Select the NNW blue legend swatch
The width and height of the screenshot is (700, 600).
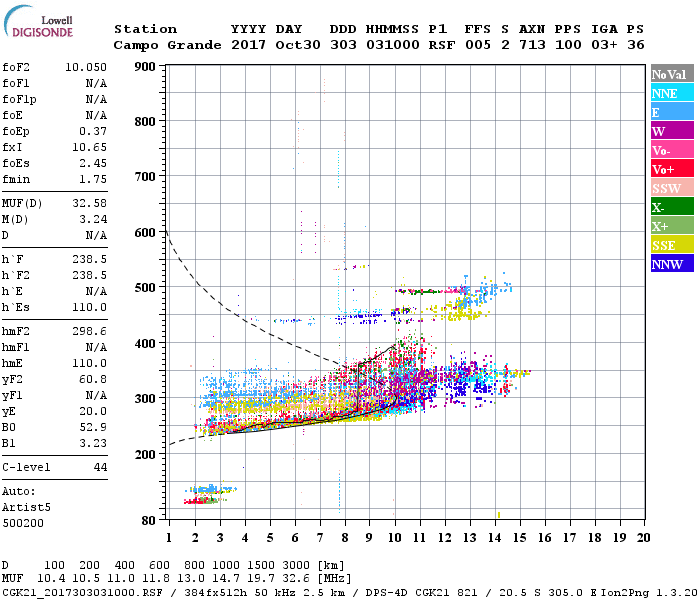(671, 264)
